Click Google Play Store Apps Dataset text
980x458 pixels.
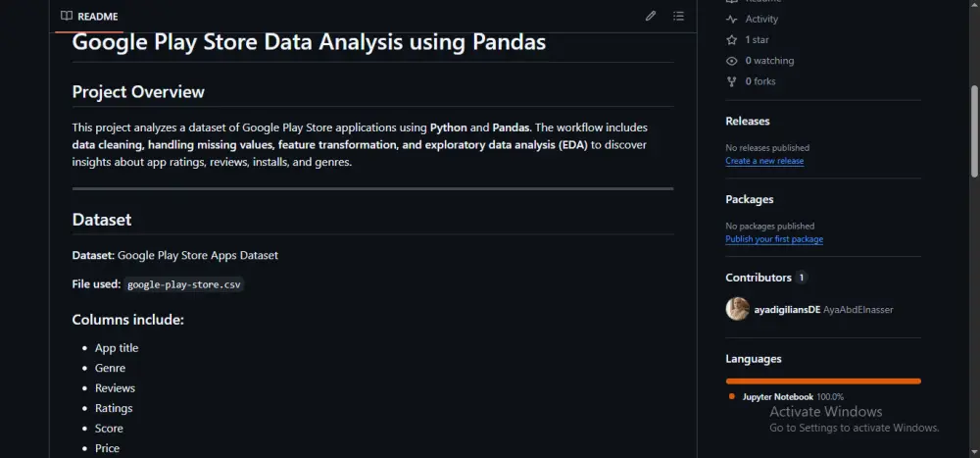198,255
